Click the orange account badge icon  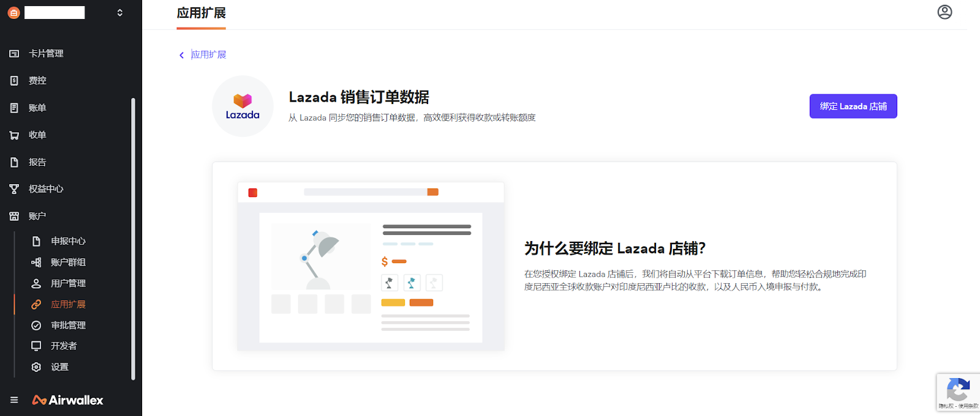coord(13,12)
